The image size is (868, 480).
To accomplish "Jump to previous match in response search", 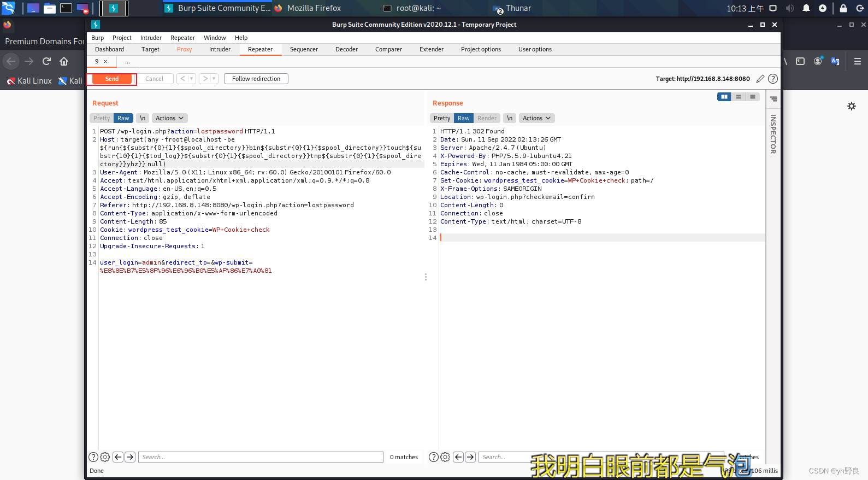I will tap(458, 457).
